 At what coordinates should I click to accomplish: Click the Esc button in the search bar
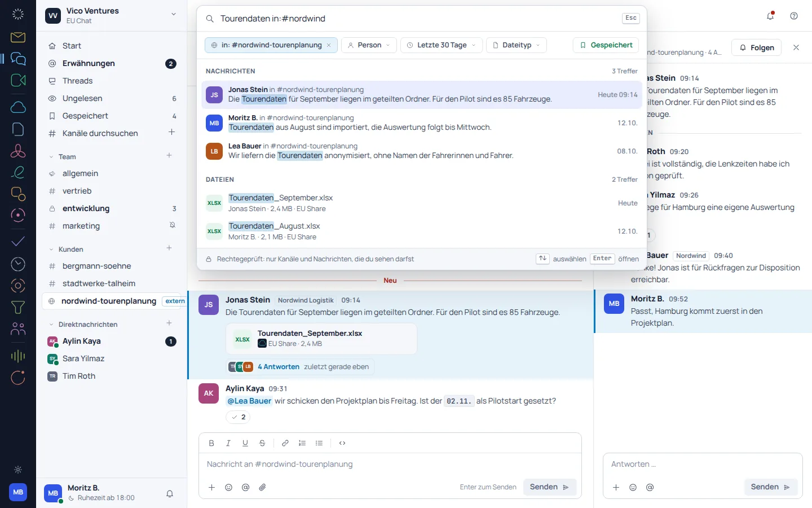631,18
